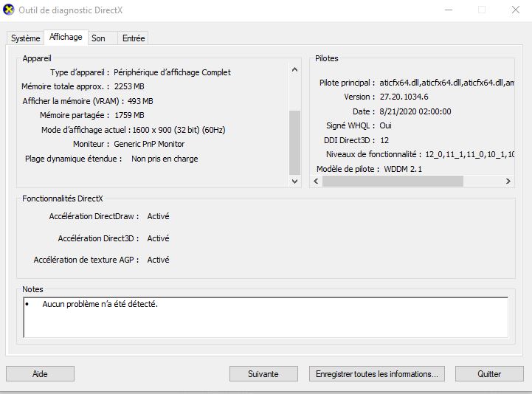Viewport: 532px width, 394px height.
Task: Click the DirectX diagnostic tool title icon
Action: click(8, 10)
